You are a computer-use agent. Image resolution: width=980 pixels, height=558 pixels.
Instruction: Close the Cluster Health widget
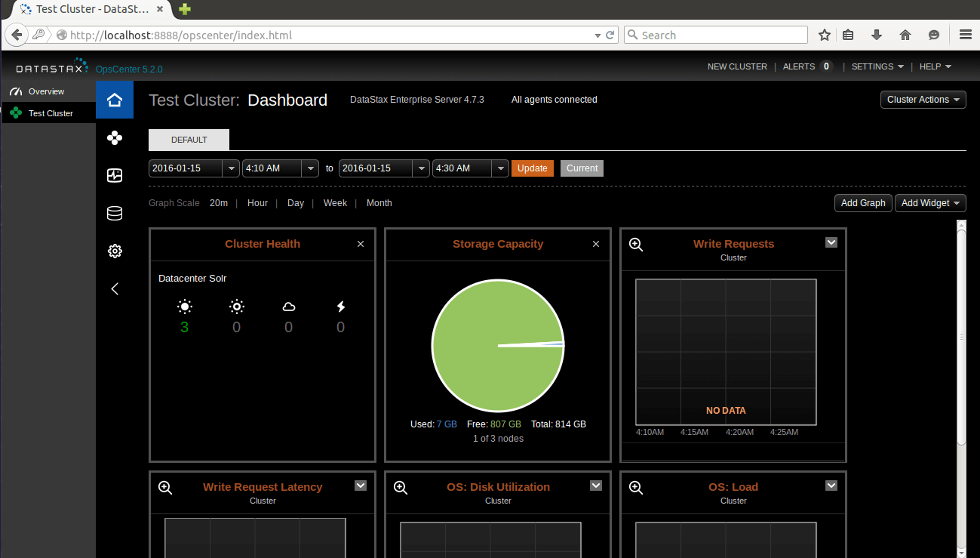(x=361, y=244)
